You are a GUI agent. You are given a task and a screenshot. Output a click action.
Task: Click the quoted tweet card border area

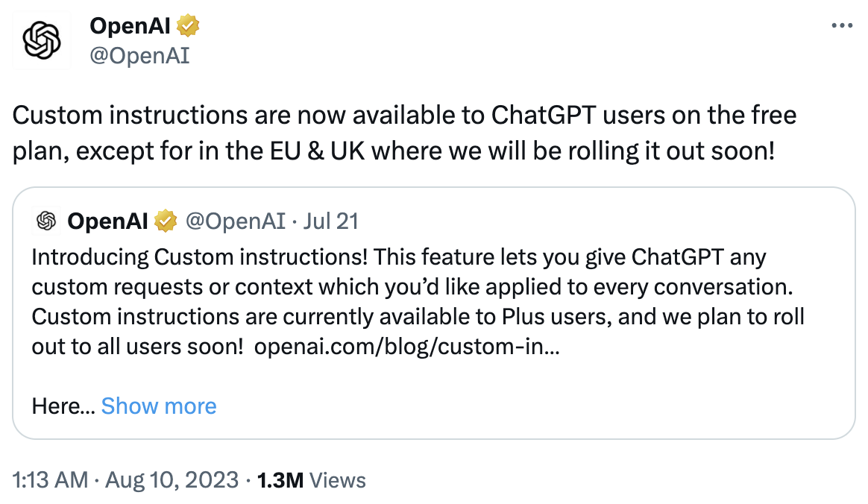[x=434, y=313]
